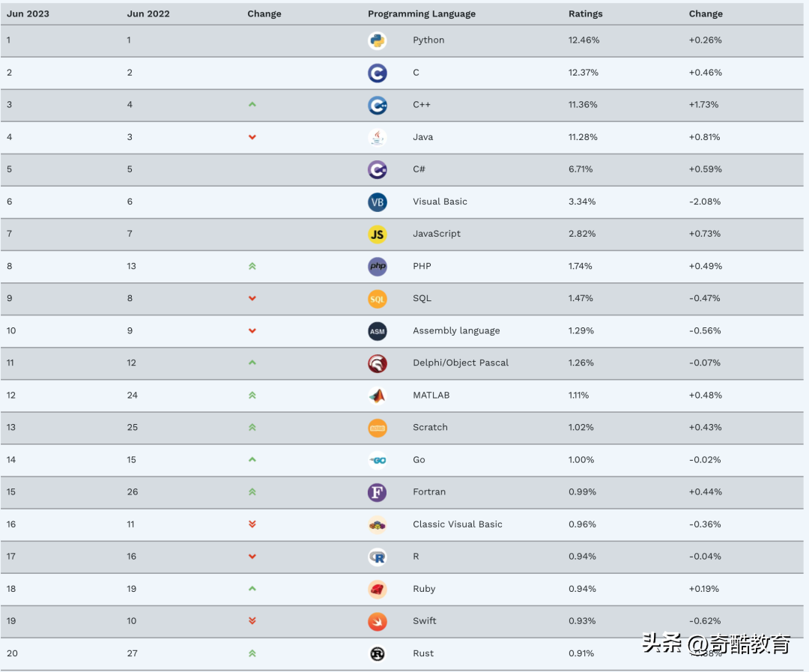This screenshot has width=809, height=672.
Task: Click the PHP logo icon
Action: [378, 266]
